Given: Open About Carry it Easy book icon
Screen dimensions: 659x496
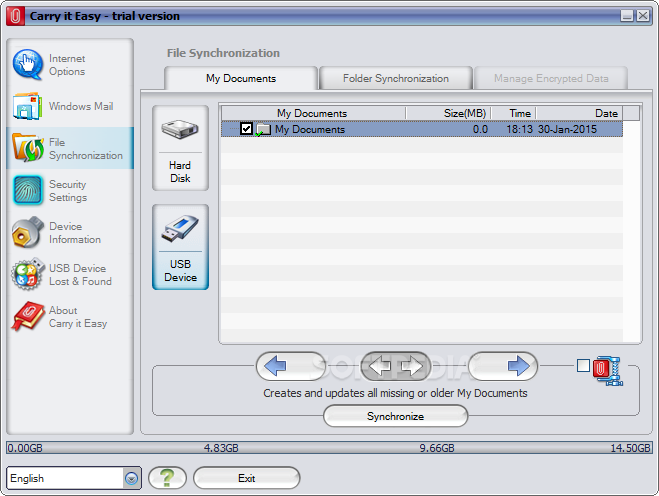Looking at the screenshot, I should tap(28, 316).
